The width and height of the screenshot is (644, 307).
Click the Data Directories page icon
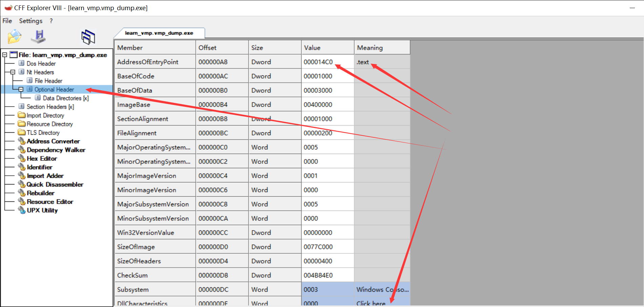[x=38, y=98]
